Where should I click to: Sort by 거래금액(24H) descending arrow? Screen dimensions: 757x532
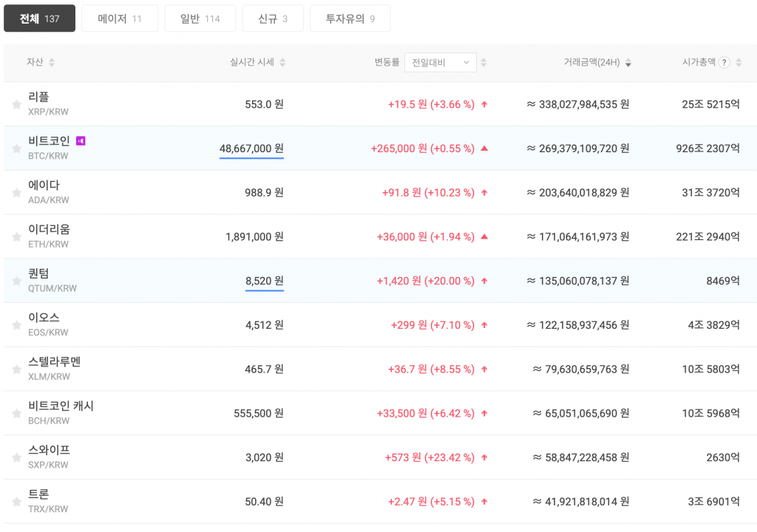click(x=628, y=64)
